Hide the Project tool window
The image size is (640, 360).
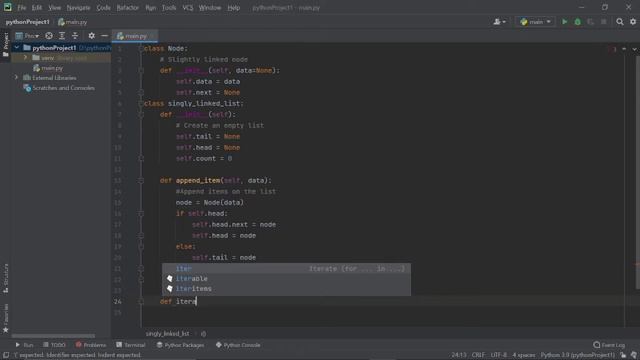104,36
